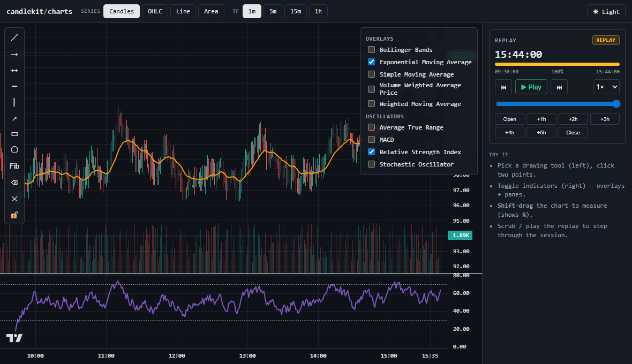Enable the MACD oscillator
Viewport: 632px width, 364px height.
click(x=371, y=140)
